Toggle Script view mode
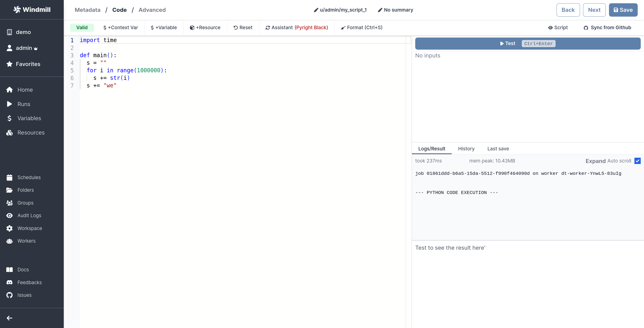Image resolution: width=644 pixels, height=328 pixels. coord(558,27)
